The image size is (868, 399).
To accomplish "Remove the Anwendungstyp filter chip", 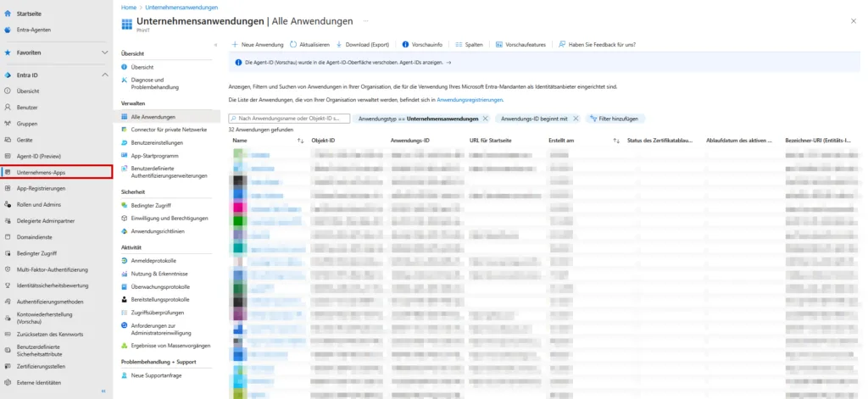I will click(x=486, y=119).
